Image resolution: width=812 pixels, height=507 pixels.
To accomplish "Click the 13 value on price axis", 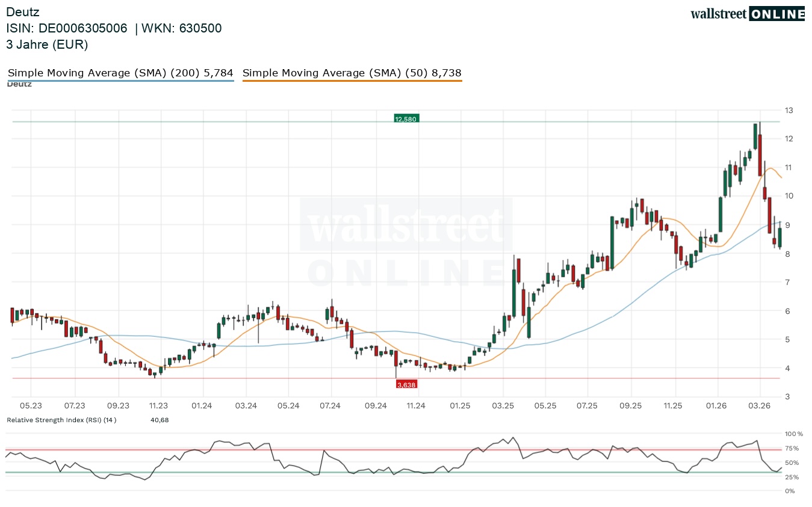I will pos(788,110).
